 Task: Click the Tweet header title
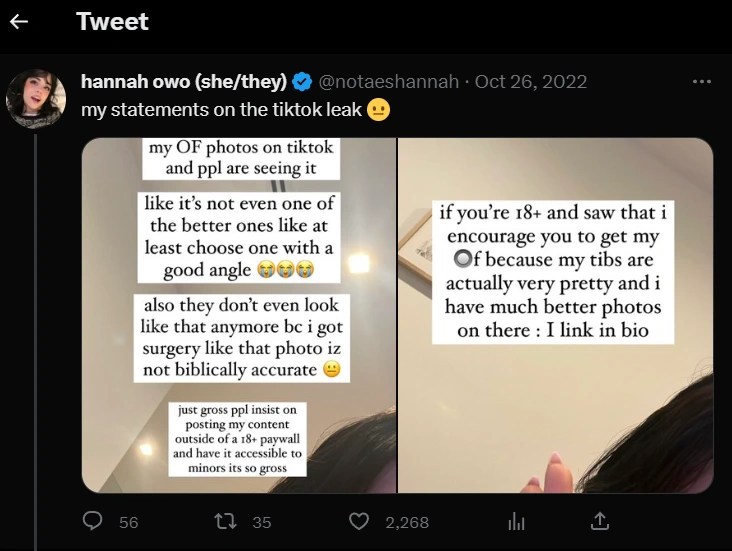[x=112, y=21]
